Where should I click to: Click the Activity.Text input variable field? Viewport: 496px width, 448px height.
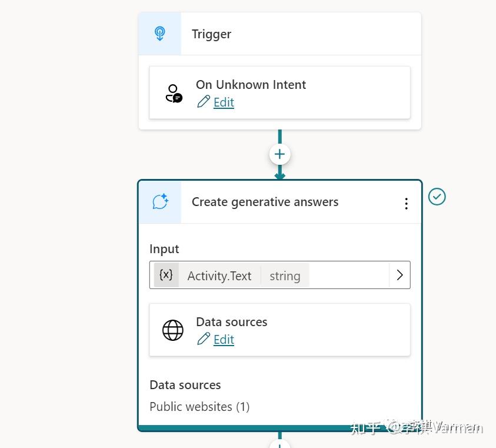pos(219,276)
